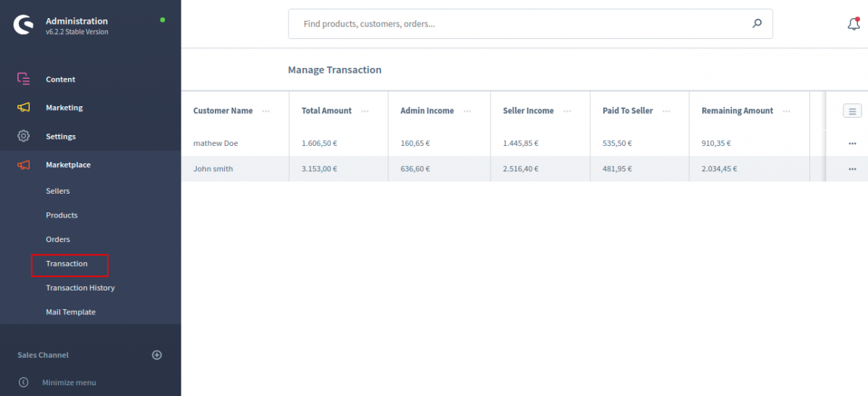Sort by Admin Income header
The image size is (868, 396).
[427, 111]
